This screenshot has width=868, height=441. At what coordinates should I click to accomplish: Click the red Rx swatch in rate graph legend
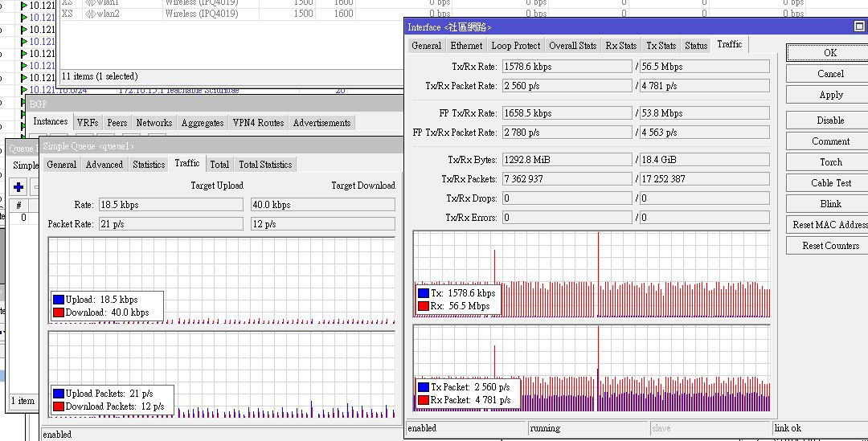424,306
